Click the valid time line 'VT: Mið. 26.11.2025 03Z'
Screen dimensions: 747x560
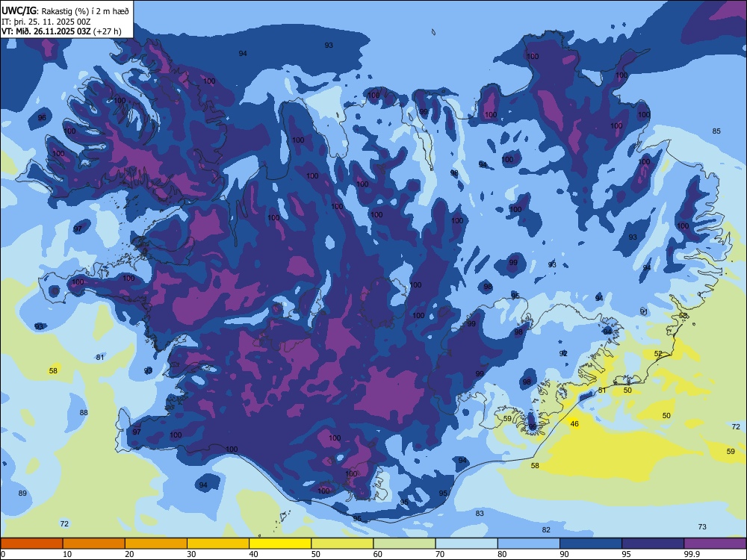(46, 31)
